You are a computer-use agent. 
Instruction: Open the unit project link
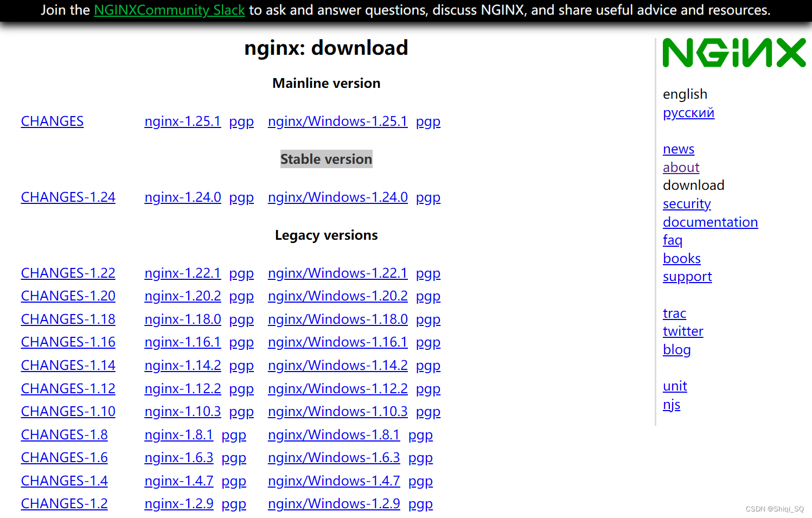[x=675, y=386]
